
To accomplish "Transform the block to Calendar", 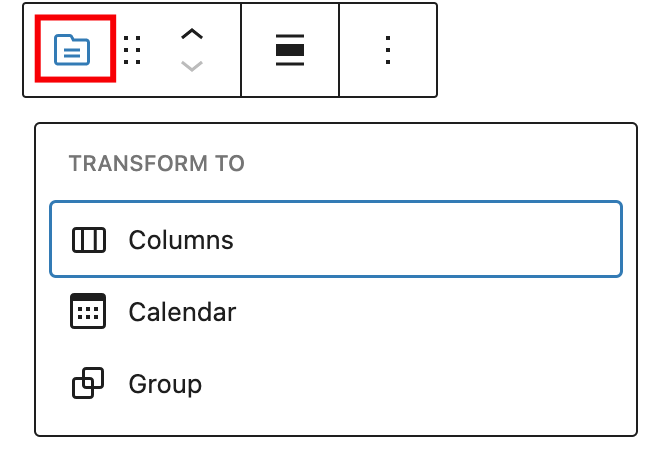I will [x=336, y=312].
